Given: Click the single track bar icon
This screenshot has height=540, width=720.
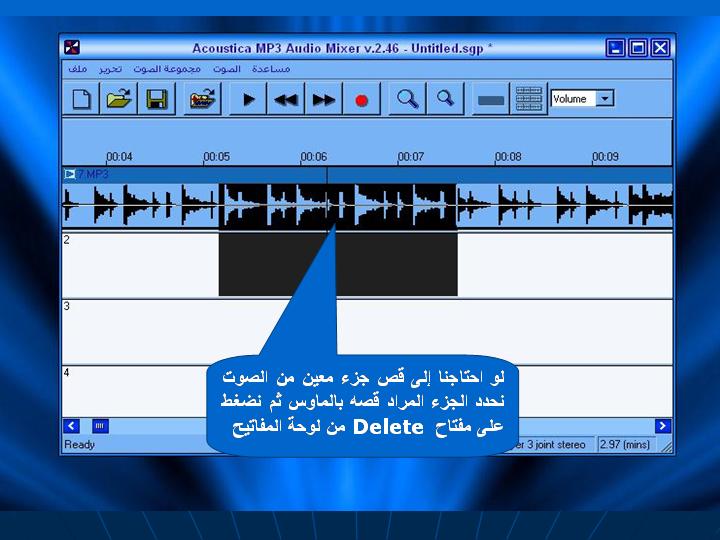Looking at the screenshot, I should pos(491,99).
